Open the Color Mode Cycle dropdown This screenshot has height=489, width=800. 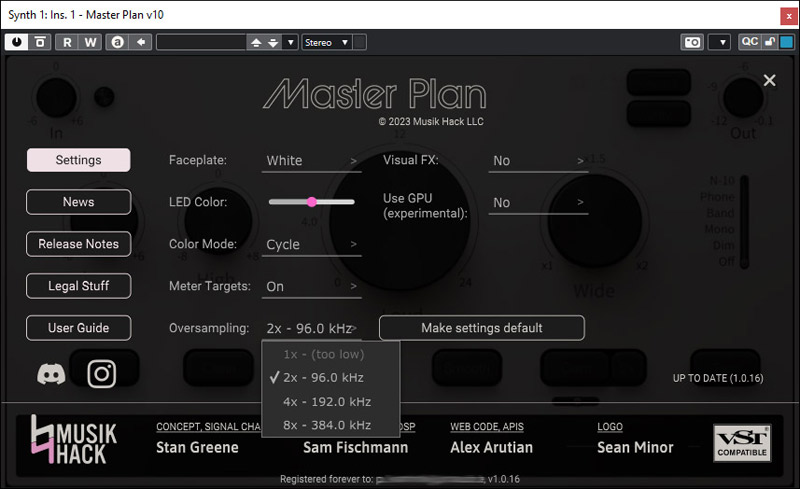coord(312,244)
